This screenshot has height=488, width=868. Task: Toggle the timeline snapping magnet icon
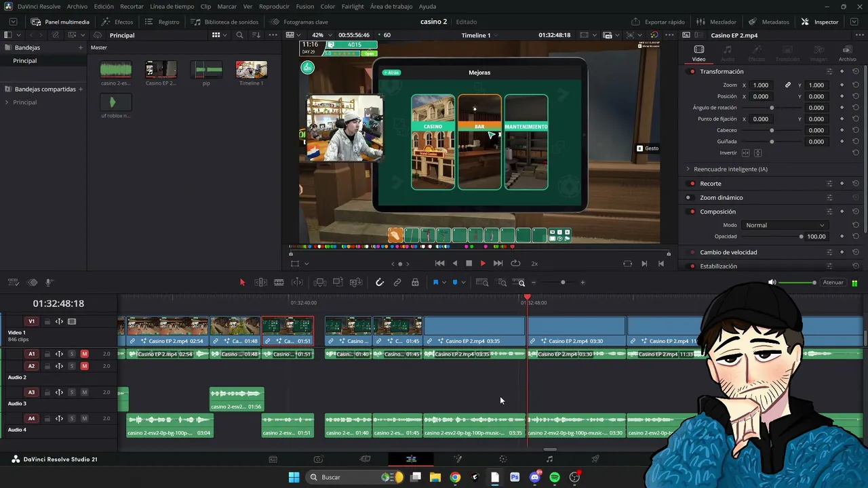[380, 283]
